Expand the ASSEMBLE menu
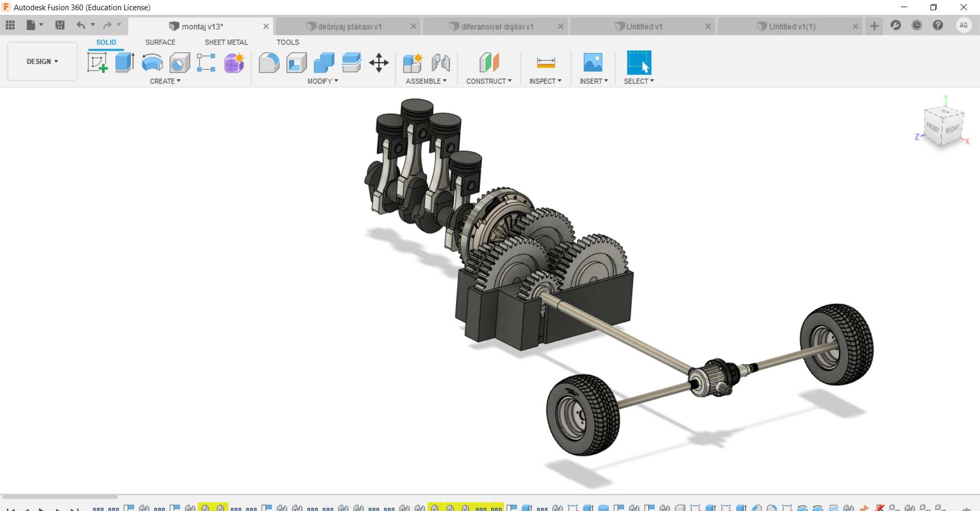Screen dimensions: 980x511 [x=426, y=81]
